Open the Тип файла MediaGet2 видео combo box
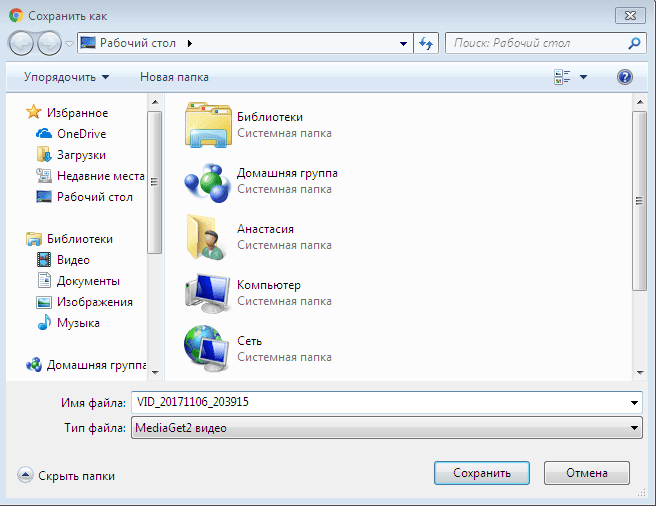The width and height of the screenshot is (656, 506). coord(387,427)
